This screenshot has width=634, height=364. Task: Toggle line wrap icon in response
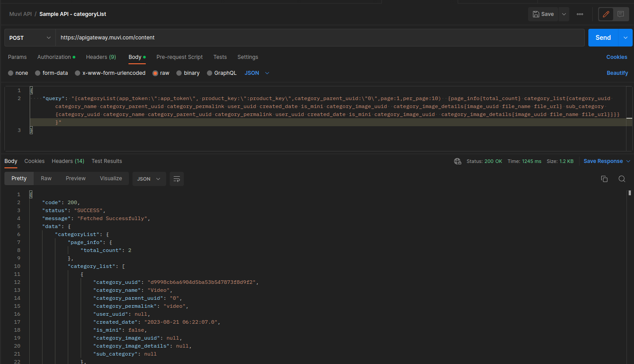pyautogui.click(x=177, y=179)
